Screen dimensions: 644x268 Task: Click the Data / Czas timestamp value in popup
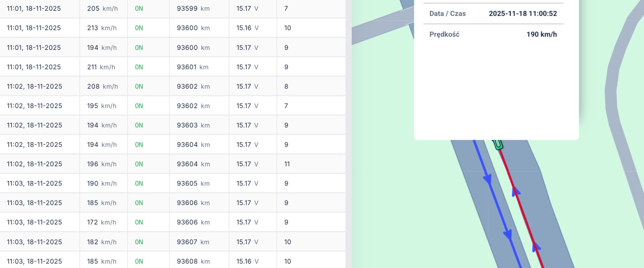(523, 14)
